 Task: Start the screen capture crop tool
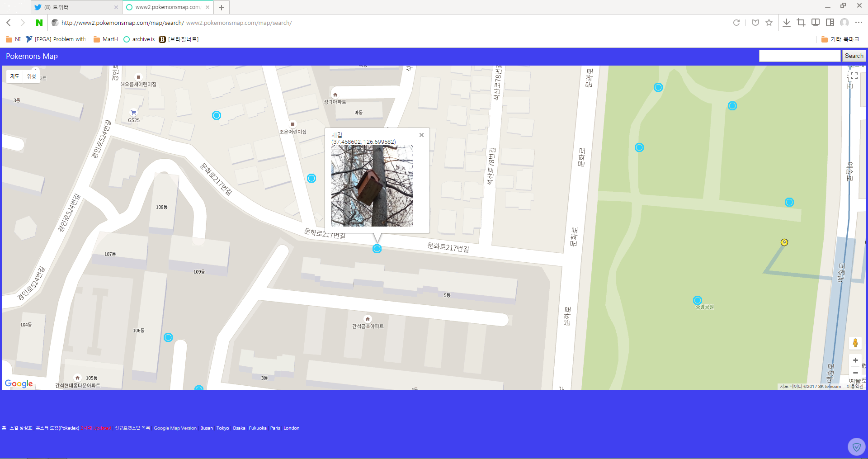801,23
